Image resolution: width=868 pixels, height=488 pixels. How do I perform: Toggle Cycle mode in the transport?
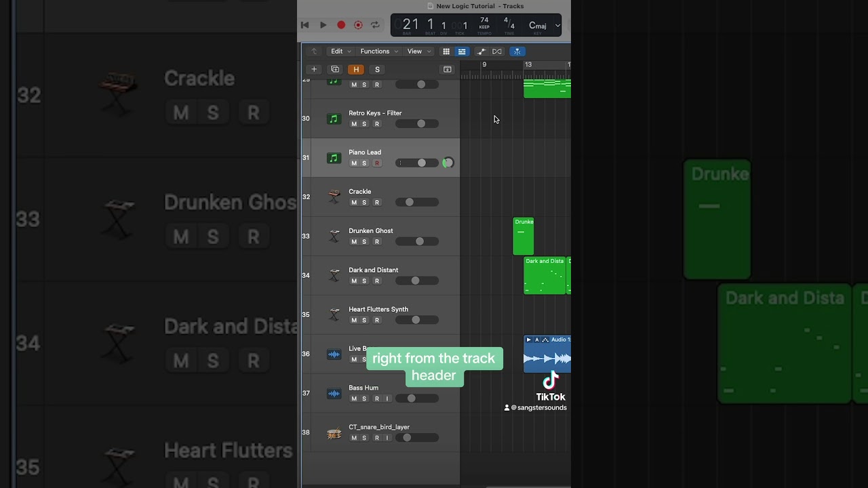pyautogui.click(x=375, y=25)
